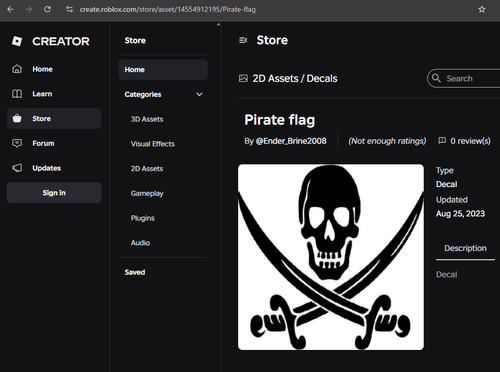The image size is (500, 372).
Task: Click the Forum chat icon
Action: click(17, 143)
